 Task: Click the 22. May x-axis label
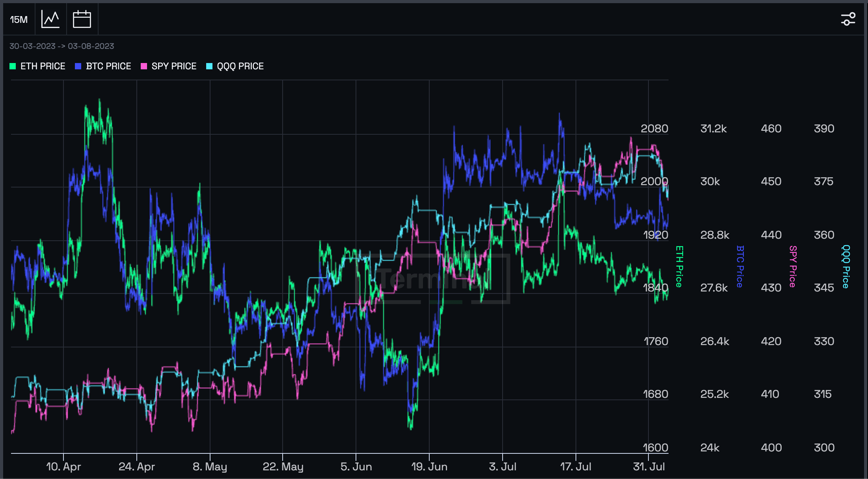[x=283, y=467]
